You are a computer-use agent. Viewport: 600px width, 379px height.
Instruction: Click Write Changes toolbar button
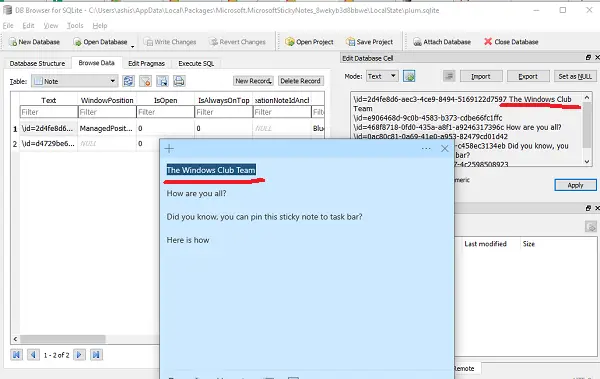170,42
